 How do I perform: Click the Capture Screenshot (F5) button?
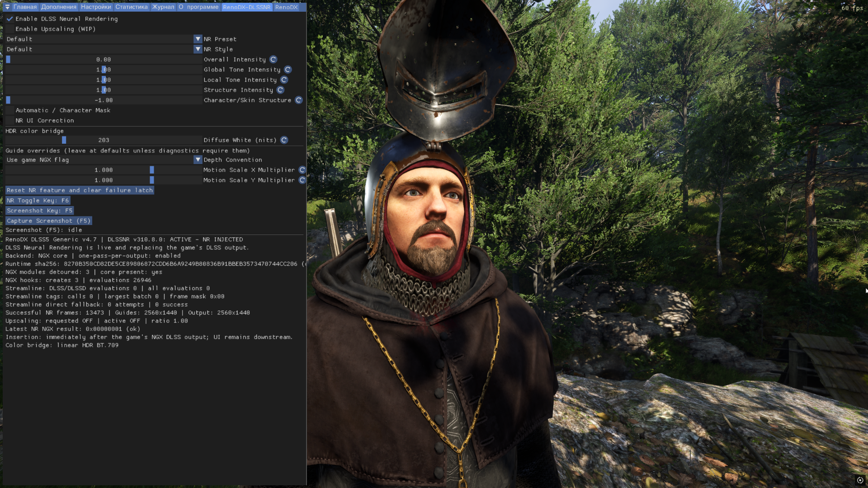[x=49, y=221]
